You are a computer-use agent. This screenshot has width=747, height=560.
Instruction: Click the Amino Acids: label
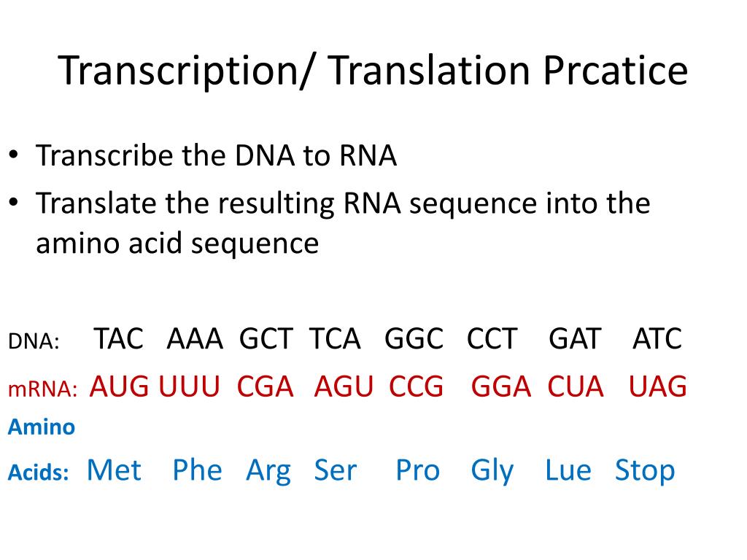pos(42,449)
